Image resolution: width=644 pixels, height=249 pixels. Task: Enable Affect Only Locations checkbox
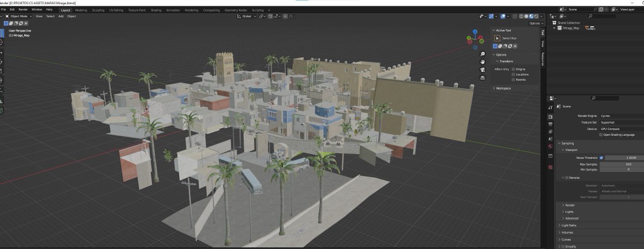[x=513, y=74]
